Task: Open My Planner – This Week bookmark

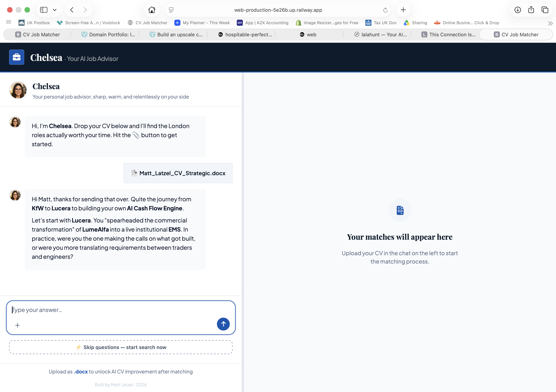Action: tap(202, 23)
